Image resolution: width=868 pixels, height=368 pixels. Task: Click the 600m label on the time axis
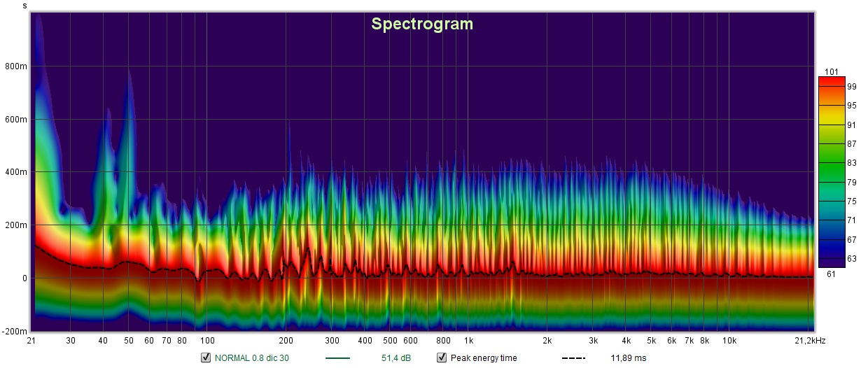click(16, 119)
